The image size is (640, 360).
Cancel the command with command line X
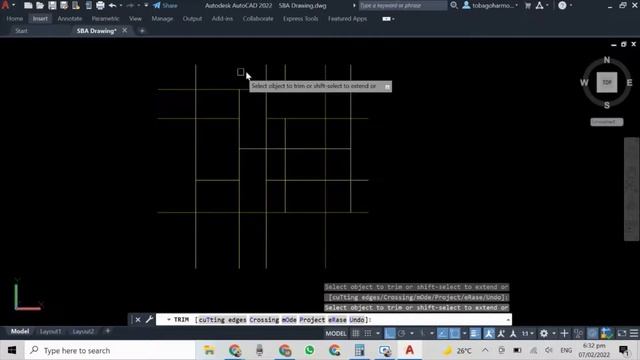[x=138, y=320]
